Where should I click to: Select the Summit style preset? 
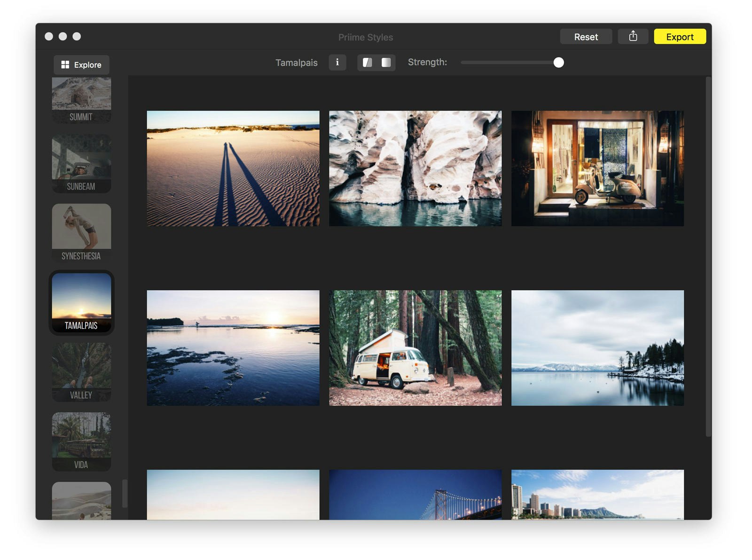click(x=81, y=100)
